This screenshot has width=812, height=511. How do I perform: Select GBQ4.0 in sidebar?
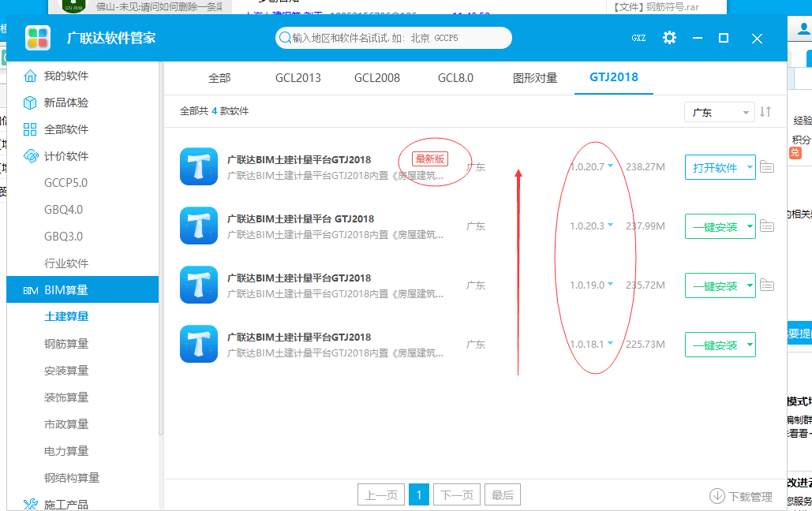tap(63, 210)
